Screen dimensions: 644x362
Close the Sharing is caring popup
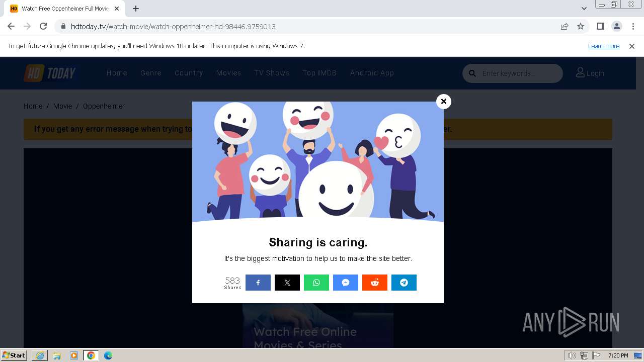click(443, 102)
